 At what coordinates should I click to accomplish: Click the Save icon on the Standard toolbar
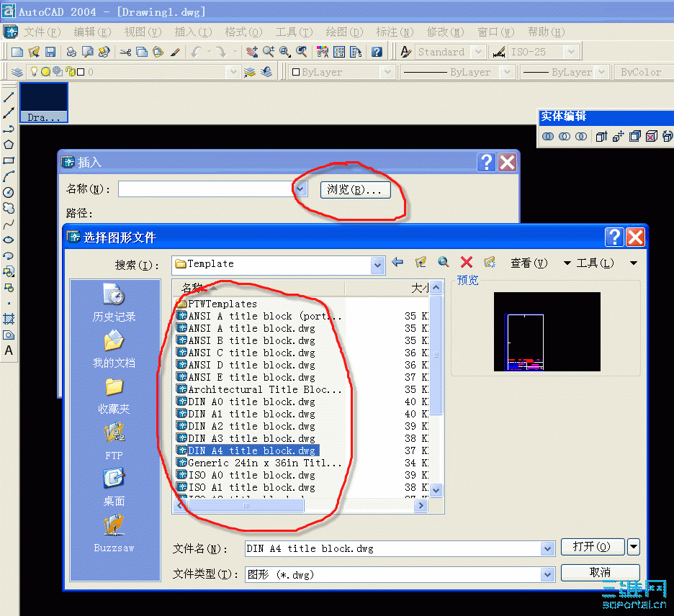tap(50, 51)
